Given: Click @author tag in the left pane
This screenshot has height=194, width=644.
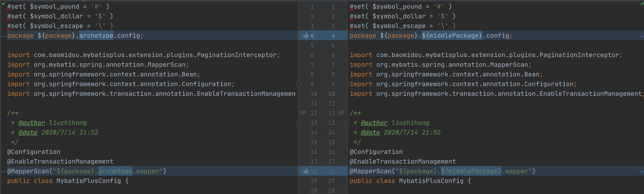Looking at the screenshot, I should [32, 123].
